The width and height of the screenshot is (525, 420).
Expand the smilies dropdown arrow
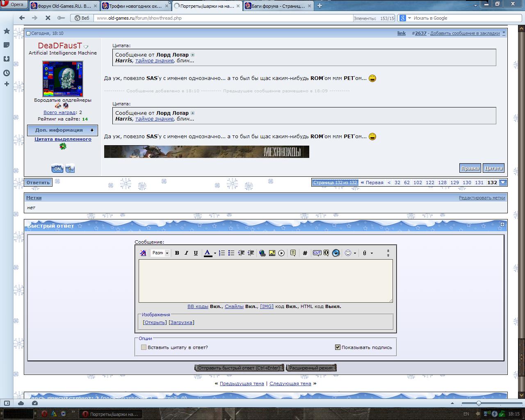point(355,253)
